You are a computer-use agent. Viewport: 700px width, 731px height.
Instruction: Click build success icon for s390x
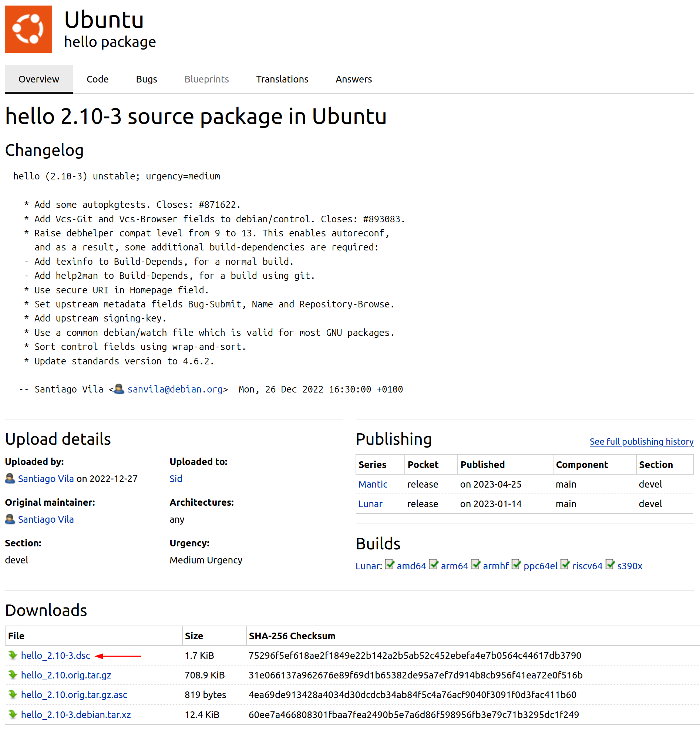(610, 565)
